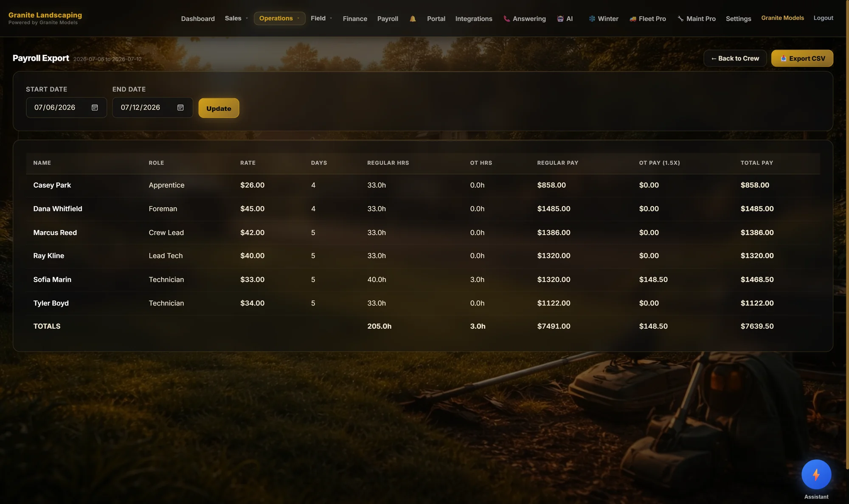
Task: Click the $1468.50 total pay cell
Action: point(757,280)
